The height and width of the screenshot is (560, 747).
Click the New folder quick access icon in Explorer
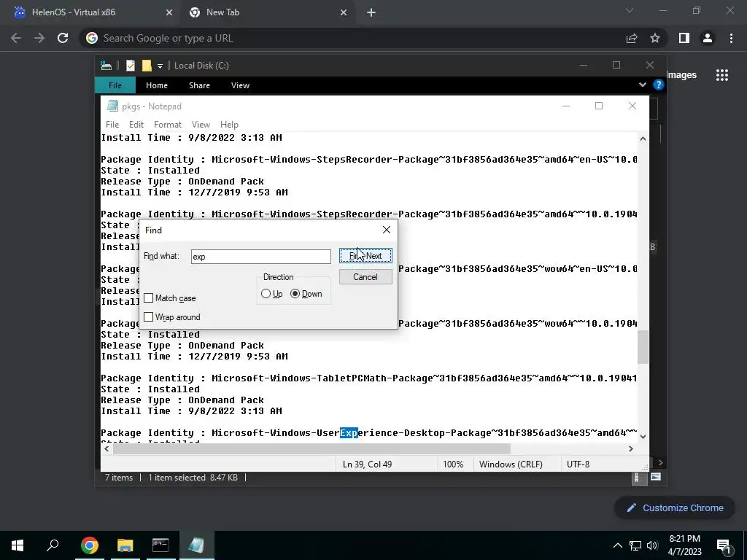pyautogui.click(x=147, y=66)
